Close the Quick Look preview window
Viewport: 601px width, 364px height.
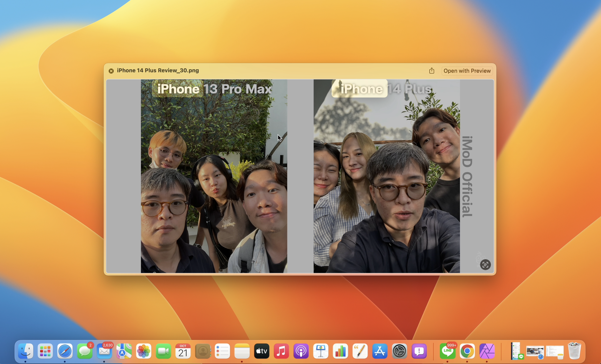pyautogui.click(x=111, y=71)
